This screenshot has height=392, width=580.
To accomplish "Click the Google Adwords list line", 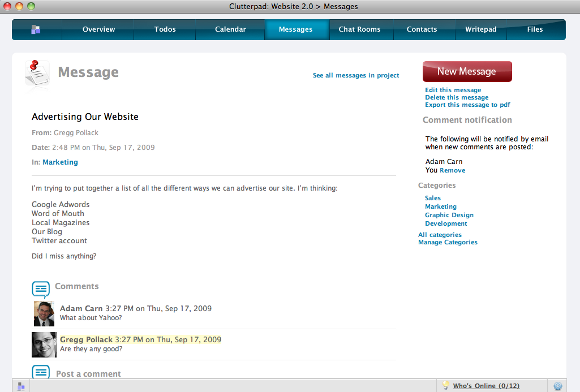I will [x=60, y=205].
